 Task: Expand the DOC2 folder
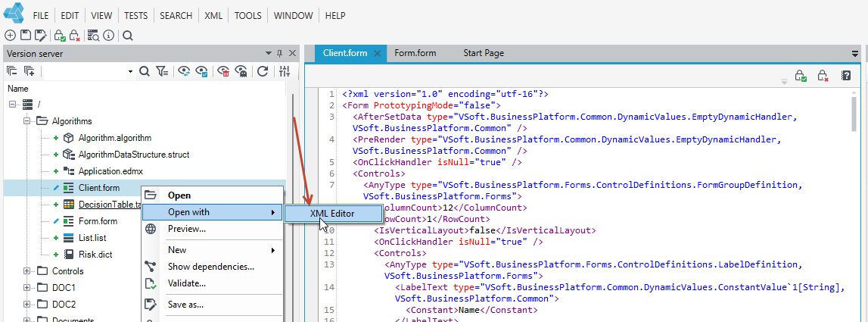click(x=26, y=305)
